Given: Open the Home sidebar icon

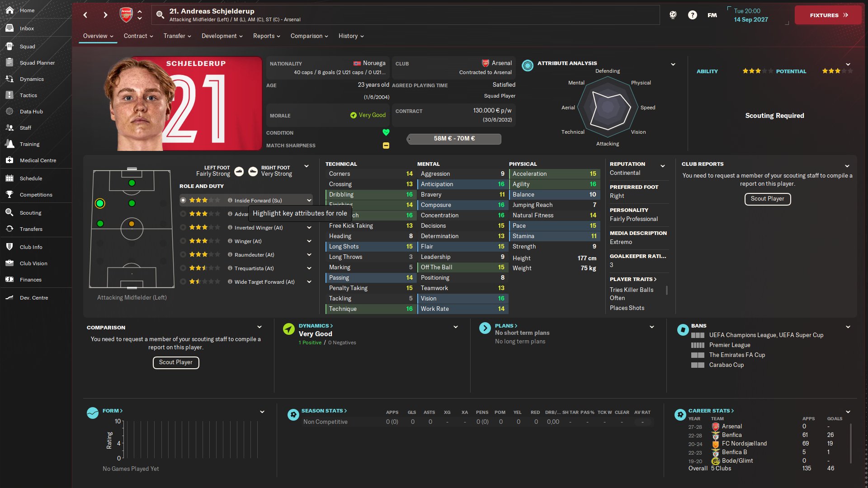Looking at the screenshot, I should click(9, 10).
